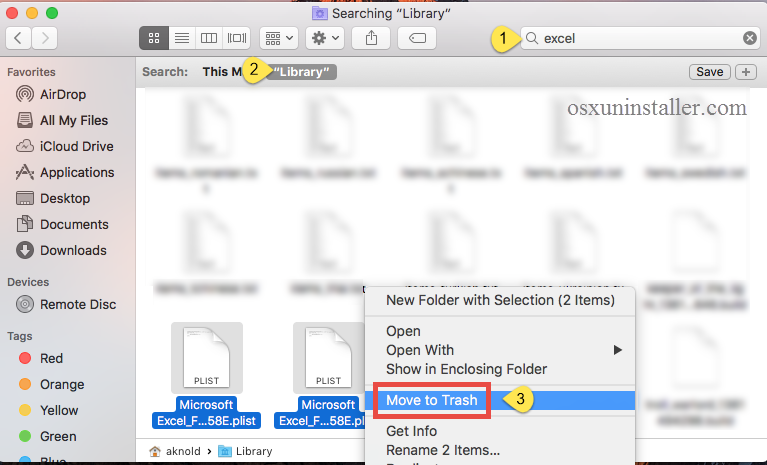Viewport: 767px width, 465px height.
Task: Click the Edit Tags toolbar button
Action: pos(417,38)
